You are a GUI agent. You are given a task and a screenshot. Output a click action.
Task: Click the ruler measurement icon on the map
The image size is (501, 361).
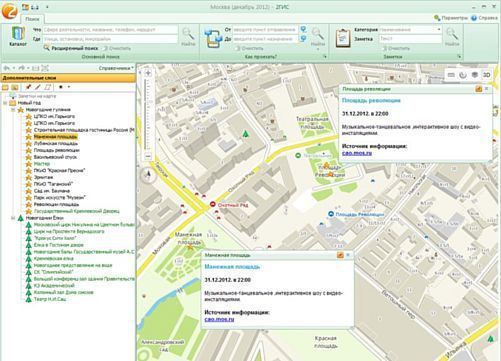coord(451,75)
